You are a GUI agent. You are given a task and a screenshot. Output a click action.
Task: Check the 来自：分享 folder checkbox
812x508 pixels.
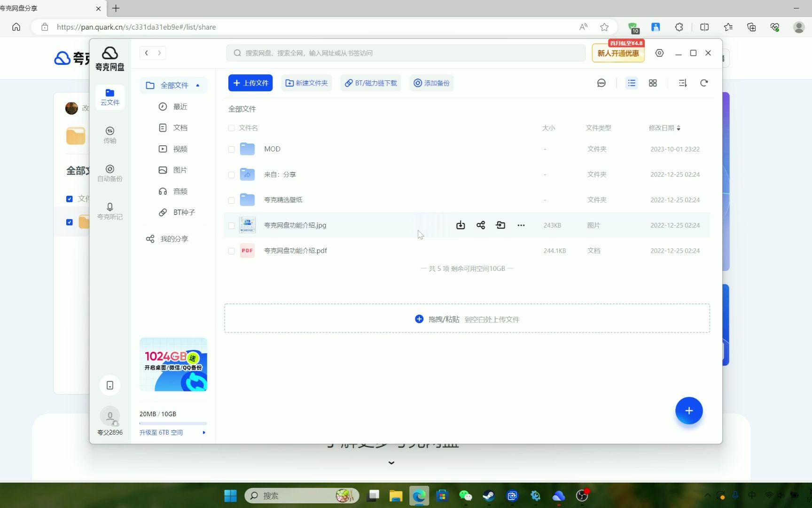(x=231, y=175)
